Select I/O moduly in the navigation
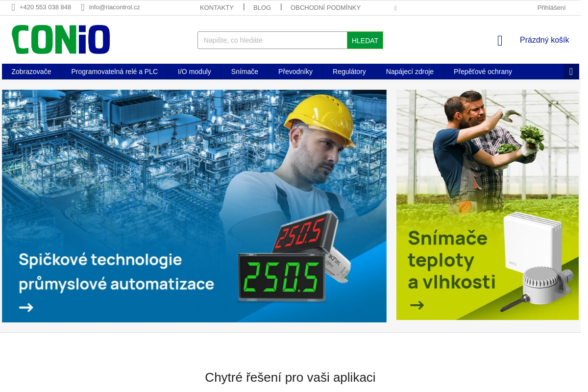The height and width of the screenshot is (392, 588). click(x=195, y=72)
